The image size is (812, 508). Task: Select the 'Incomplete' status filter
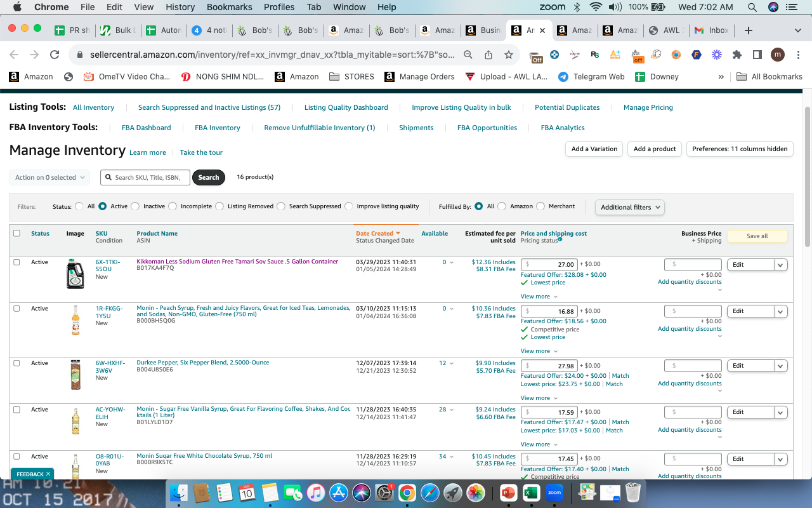(x=173, y=206)
